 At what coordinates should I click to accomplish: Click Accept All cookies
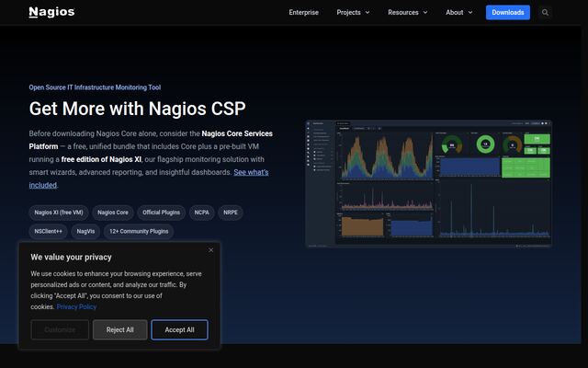pyautogui.click(x=180, y=329)
